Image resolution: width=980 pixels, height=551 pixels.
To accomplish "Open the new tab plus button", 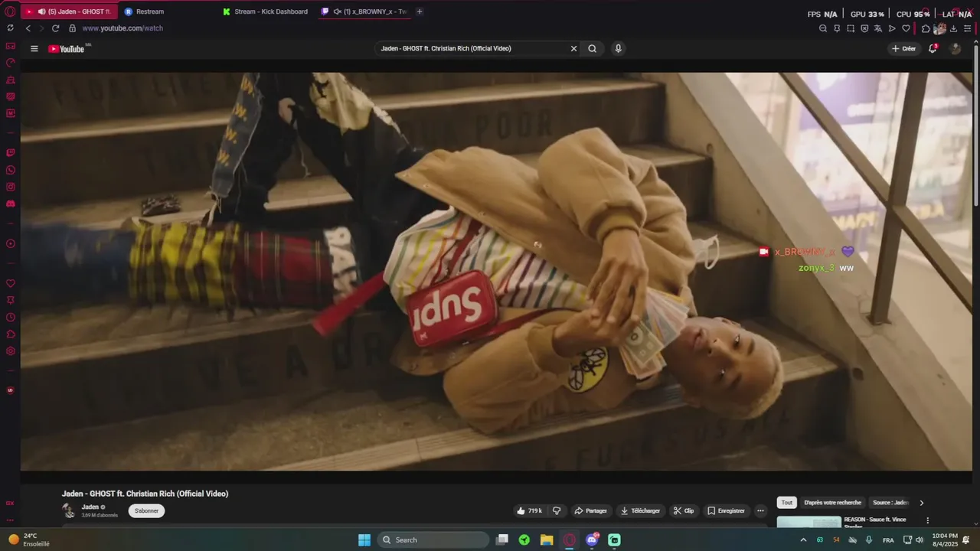I will pos(420,11).
